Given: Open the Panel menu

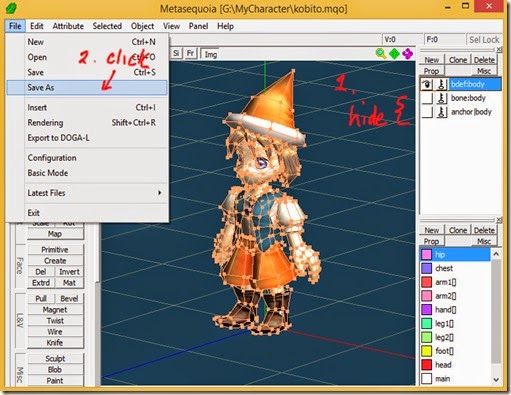Looking at the screenshot, I should [198, 26].
